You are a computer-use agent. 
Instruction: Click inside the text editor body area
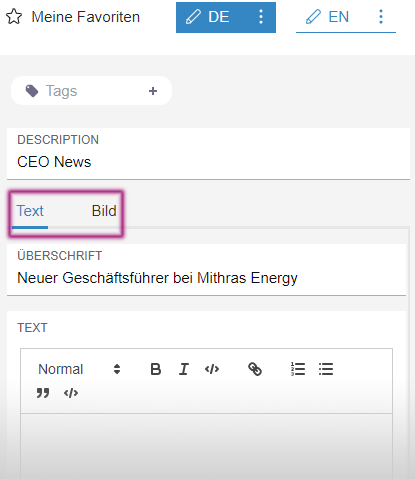pyautogui.click(x=206, y=446)
